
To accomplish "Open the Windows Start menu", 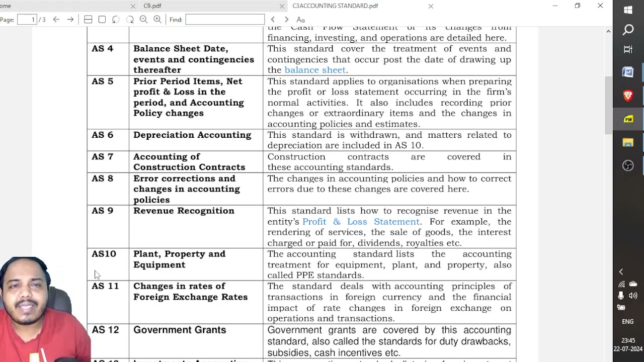I will 628,10.
